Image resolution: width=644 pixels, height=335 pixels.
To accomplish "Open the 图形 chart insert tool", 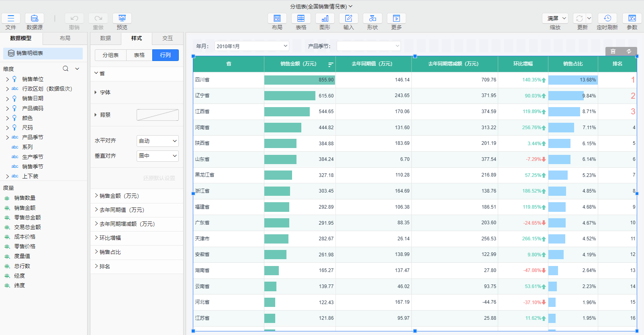I will coord(325,18).
